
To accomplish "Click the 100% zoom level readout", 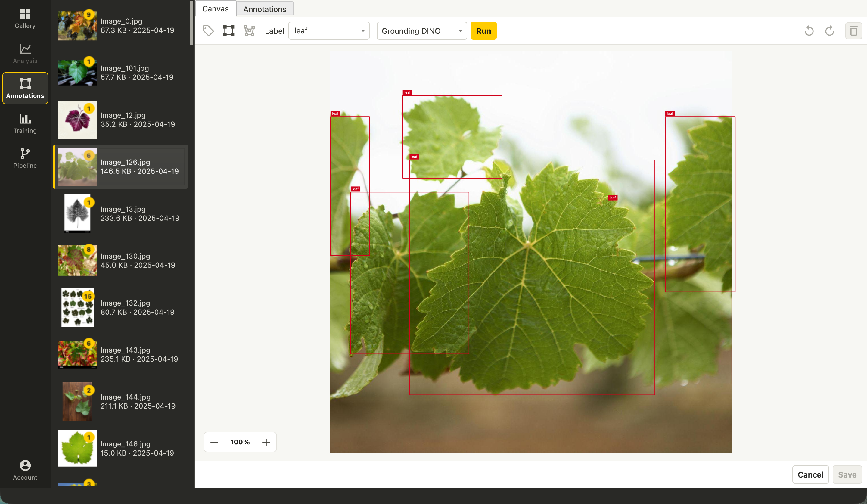I will tap(240, 442).
